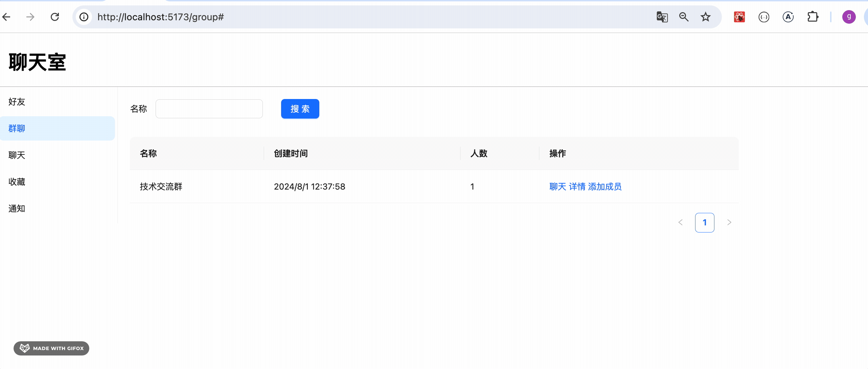This screenshot has width=868, height=369.
Task: Click 添加成员 link in table row
Action: [x=605, y=187]
